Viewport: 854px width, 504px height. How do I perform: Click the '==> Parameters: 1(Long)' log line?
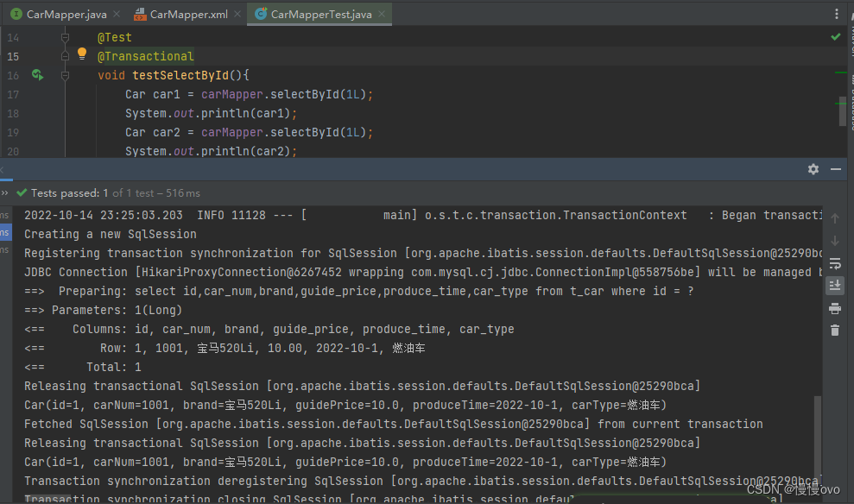click(x=103, y=310)
